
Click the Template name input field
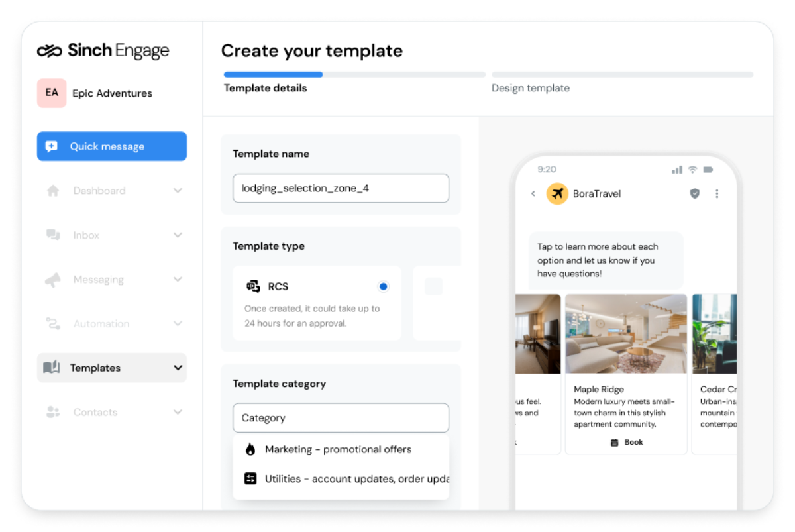(x=341, y=188)
